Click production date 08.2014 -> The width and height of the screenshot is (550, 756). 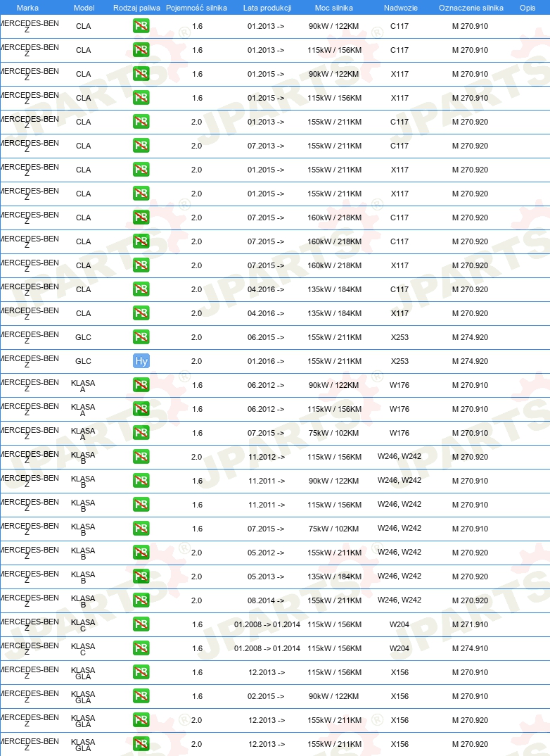coord(267,600)
